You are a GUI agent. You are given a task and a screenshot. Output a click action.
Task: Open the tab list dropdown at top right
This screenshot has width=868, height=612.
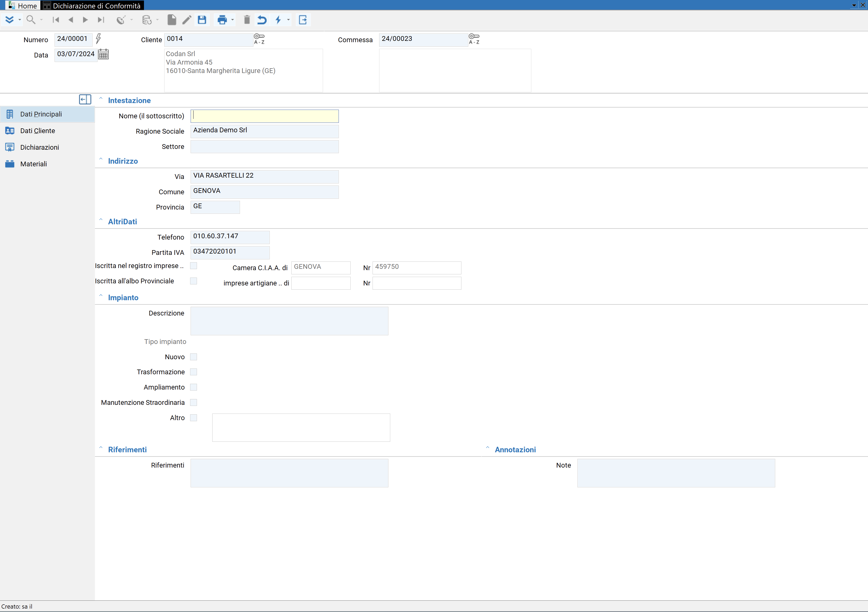854,5
